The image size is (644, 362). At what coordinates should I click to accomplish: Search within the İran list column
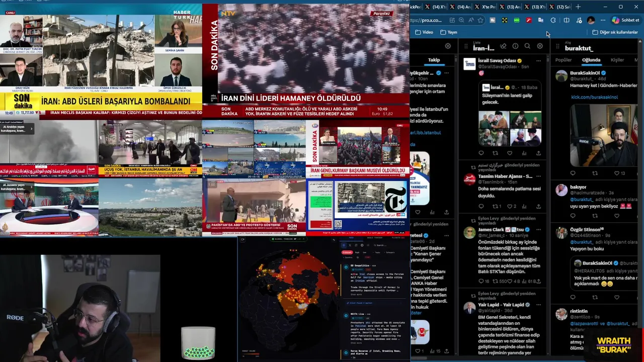click(527, 46)
